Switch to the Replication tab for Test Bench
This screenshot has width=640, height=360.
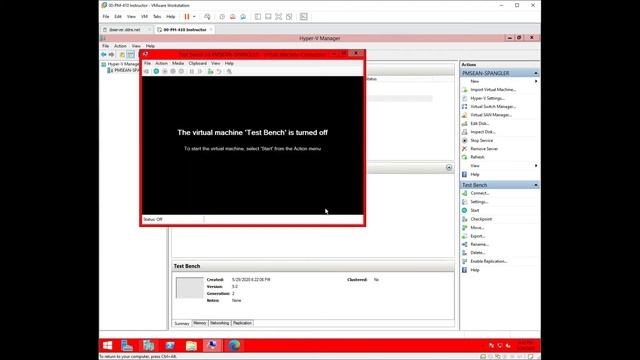coord(242,323)
